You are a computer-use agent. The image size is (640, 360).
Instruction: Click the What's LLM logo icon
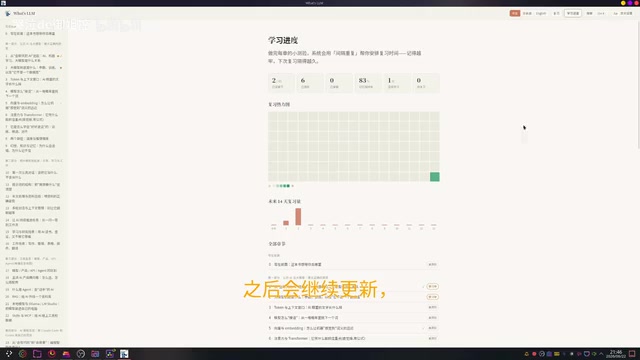(8, 13)
